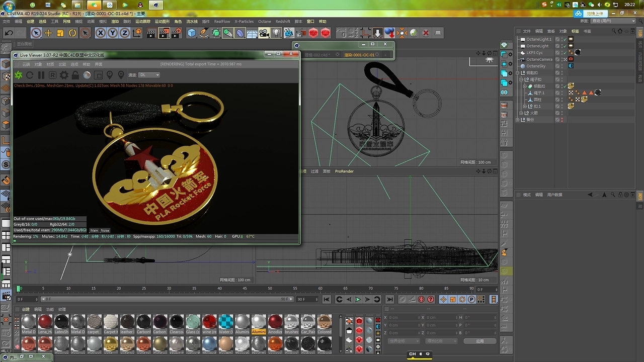The width and height of the screenshot is (644, 362).
Task: Toggle Live Viewer resolution lock
Action: click(75, 75)
